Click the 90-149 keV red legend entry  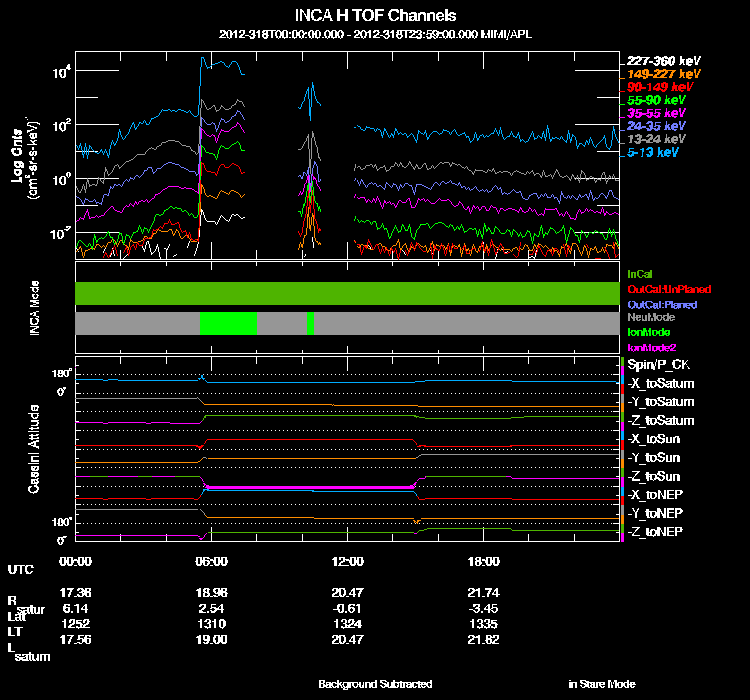coord(660,87)
